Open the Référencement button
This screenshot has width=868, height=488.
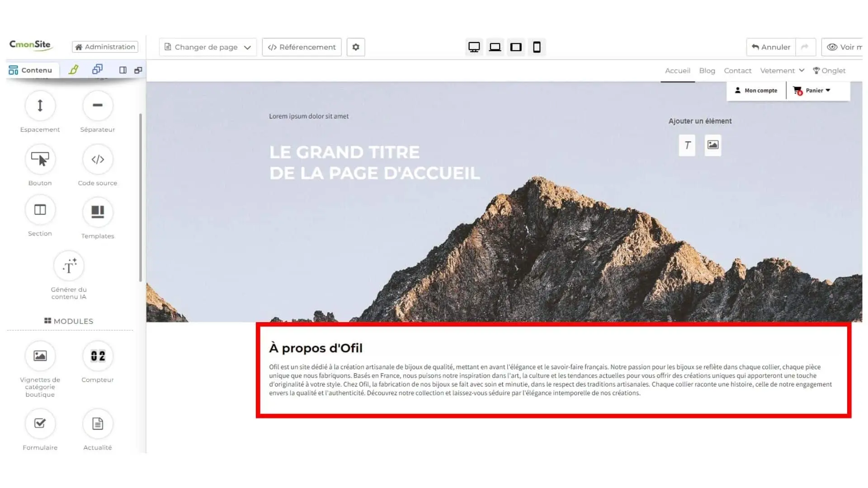(302, 47)
